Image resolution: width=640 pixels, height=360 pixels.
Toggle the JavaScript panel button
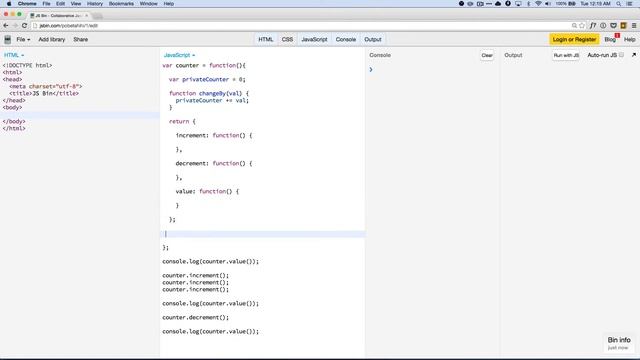coord(314,40)
